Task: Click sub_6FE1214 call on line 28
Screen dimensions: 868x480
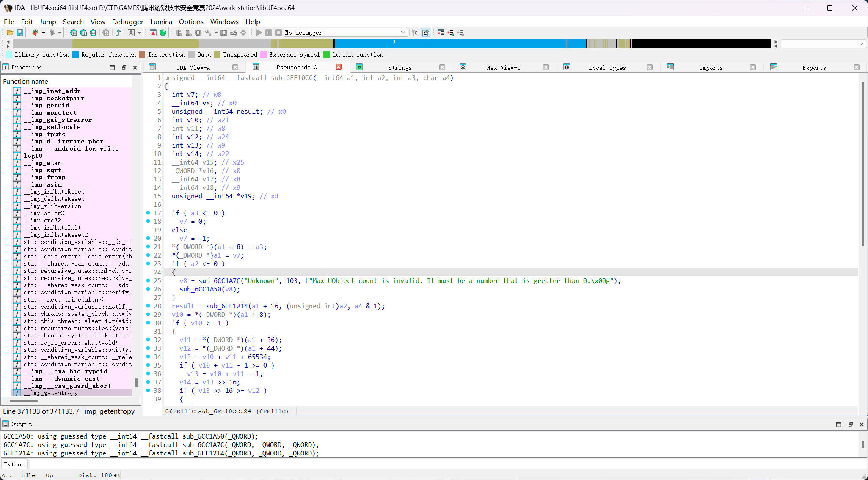Action: (227, 306)
